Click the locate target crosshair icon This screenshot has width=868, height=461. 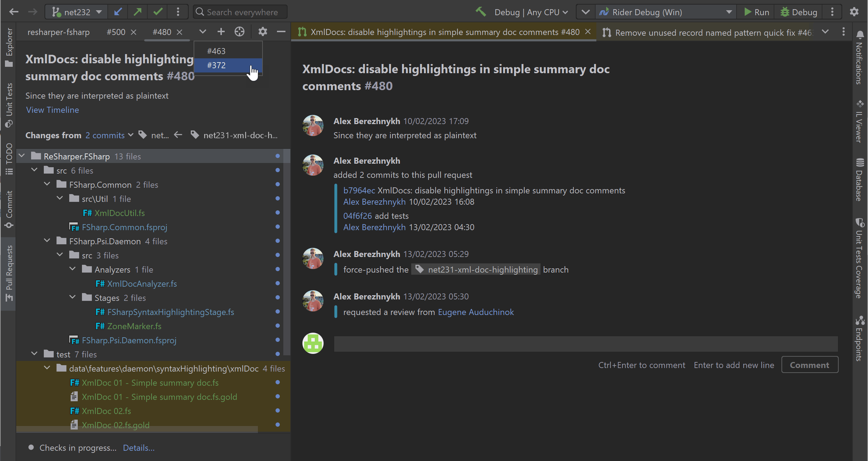[x=240, y=32]
